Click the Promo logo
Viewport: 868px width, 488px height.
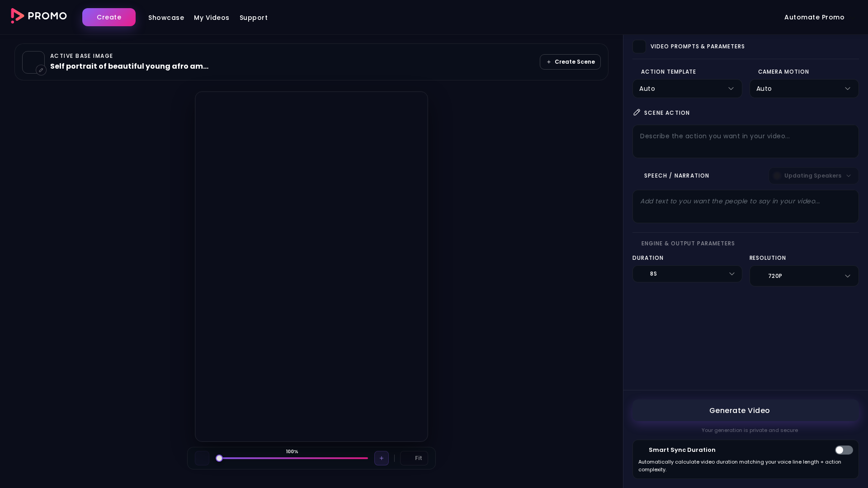tap(39, 16)
